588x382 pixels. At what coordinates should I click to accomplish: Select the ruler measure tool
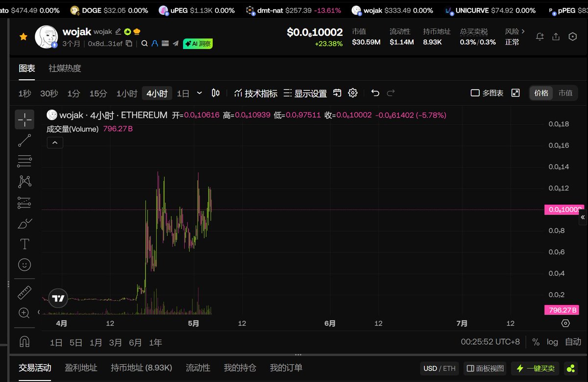pos(24,292)
